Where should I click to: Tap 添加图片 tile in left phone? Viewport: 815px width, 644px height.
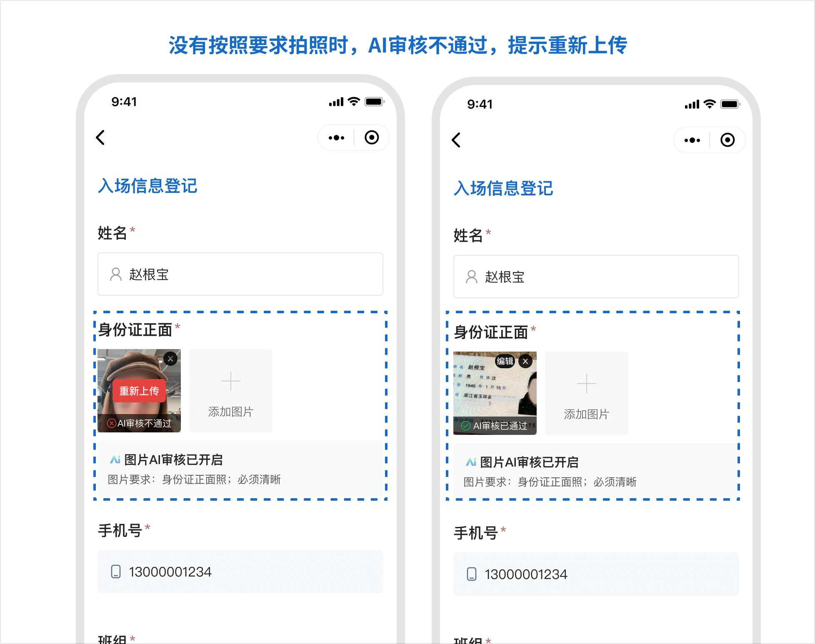[x=230, y=391]
